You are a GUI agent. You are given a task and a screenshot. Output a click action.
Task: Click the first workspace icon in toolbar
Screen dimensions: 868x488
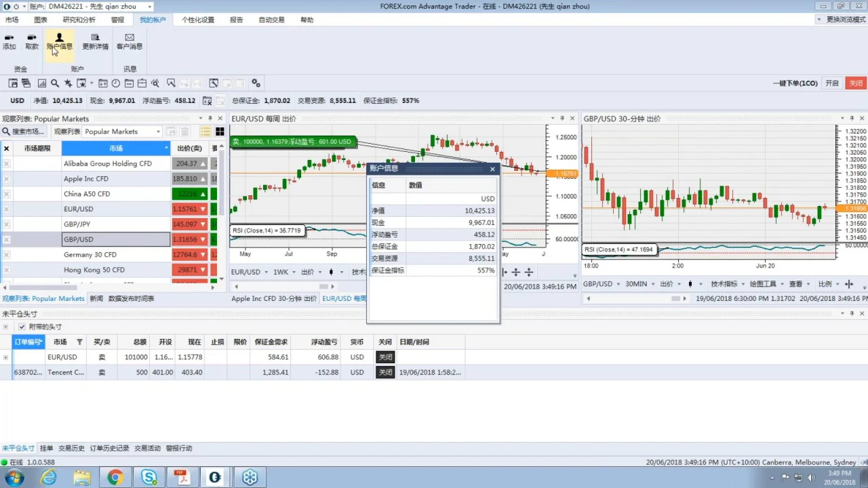(12, 83)
